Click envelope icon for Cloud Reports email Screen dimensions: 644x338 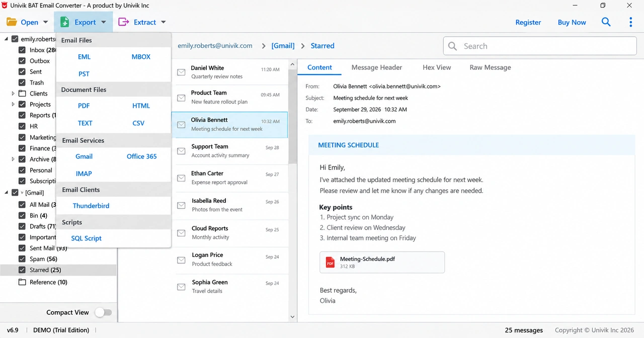181,233
